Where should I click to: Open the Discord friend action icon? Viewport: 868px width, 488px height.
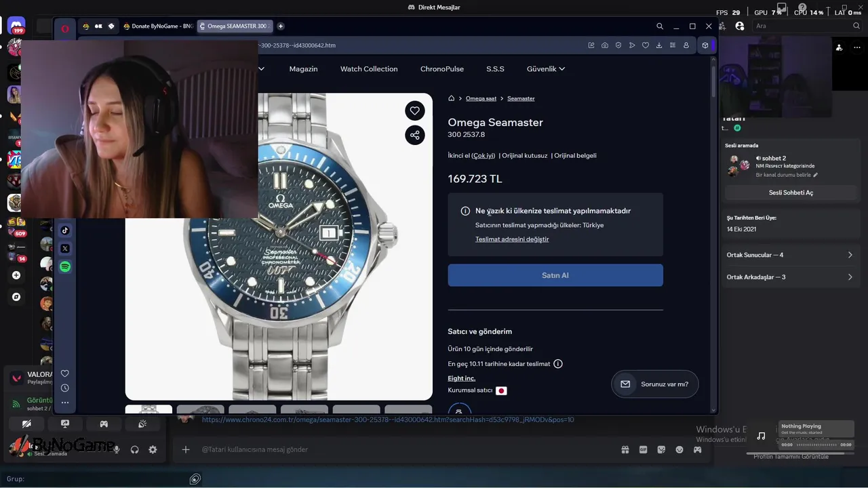[x=839, y=47]
